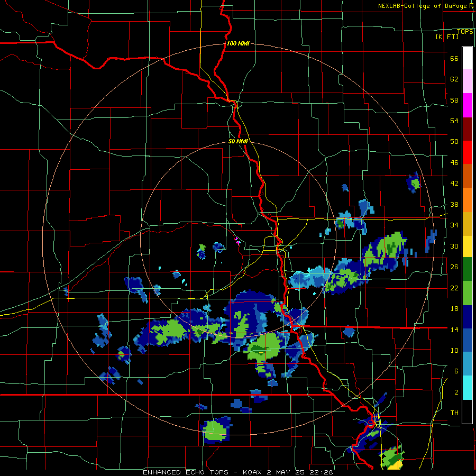Screen dimensions: 476x476
Task: Click the bright red legend swatch
Action: click(x=467, y=152)
